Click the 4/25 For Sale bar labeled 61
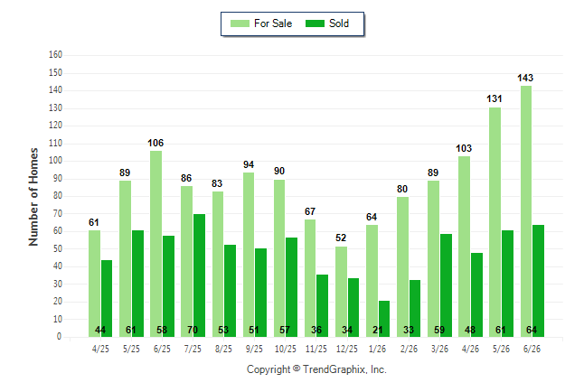The height and width of the screenshot is (392, 584). point(94,284)
